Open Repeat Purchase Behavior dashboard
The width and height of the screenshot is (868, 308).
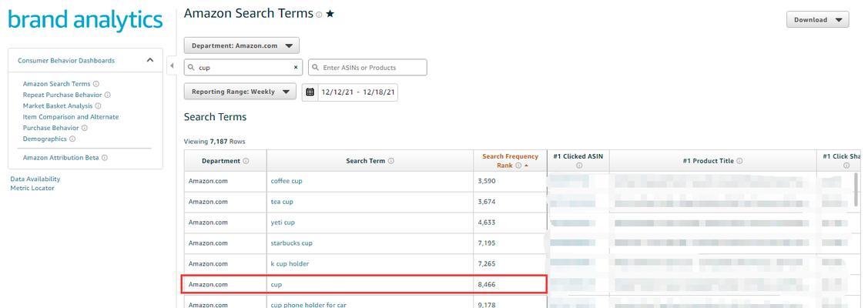62,95
